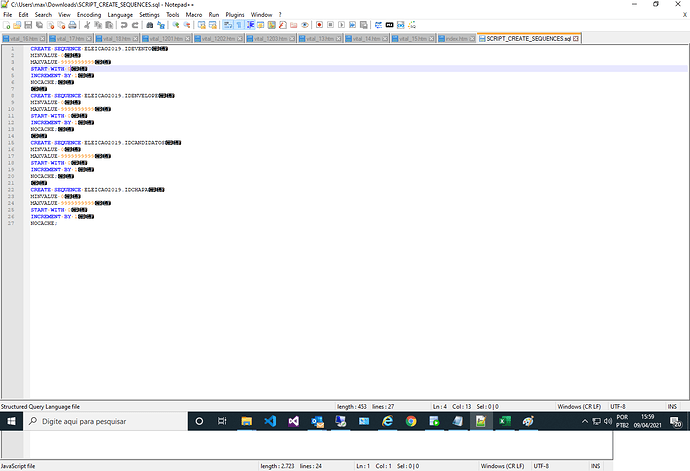Click the user defined language icon
The height and width of the screenshot is (471, 690).
point(261,25)
